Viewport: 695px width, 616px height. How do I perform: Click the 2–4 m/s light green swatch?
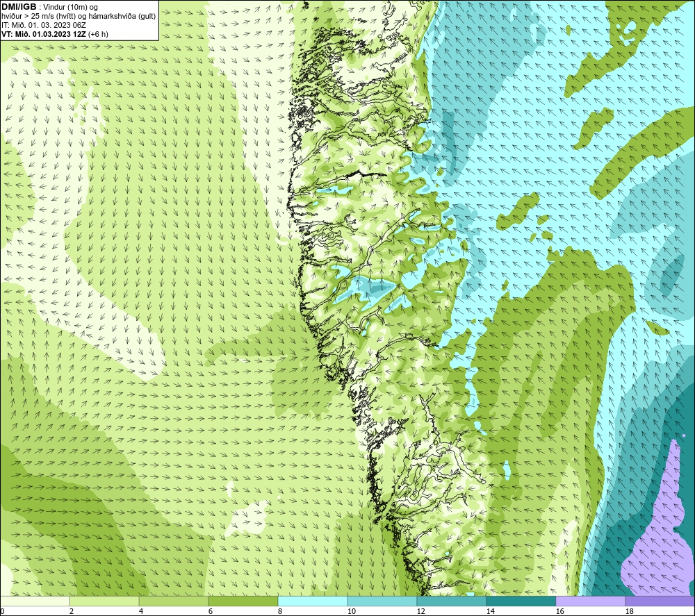(x=104, y=601)
